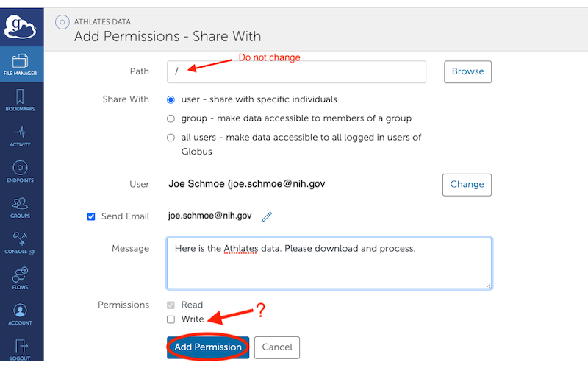This screenshot has height=368, width=588.
Task: Click the Add Permission button
Action: (208, 347)
